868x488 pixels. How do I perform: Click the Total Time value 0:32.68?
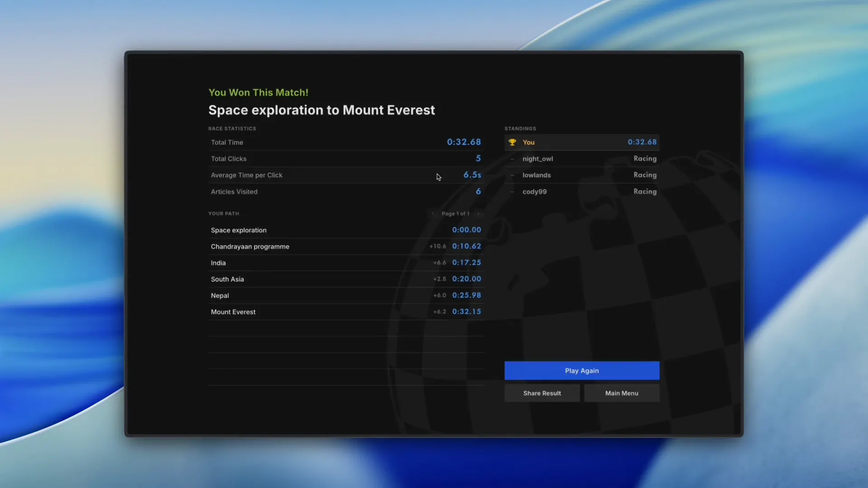464,142
